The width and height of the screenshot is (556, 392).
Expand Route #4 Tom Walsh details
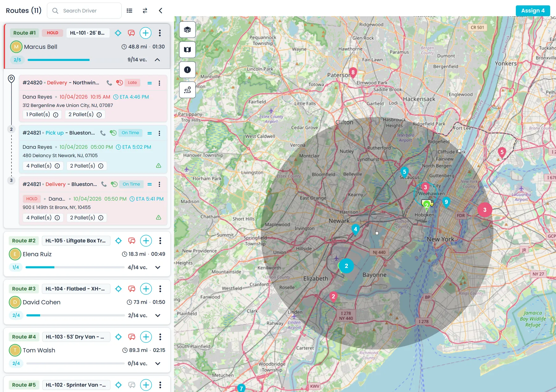(x=158, y=364)
